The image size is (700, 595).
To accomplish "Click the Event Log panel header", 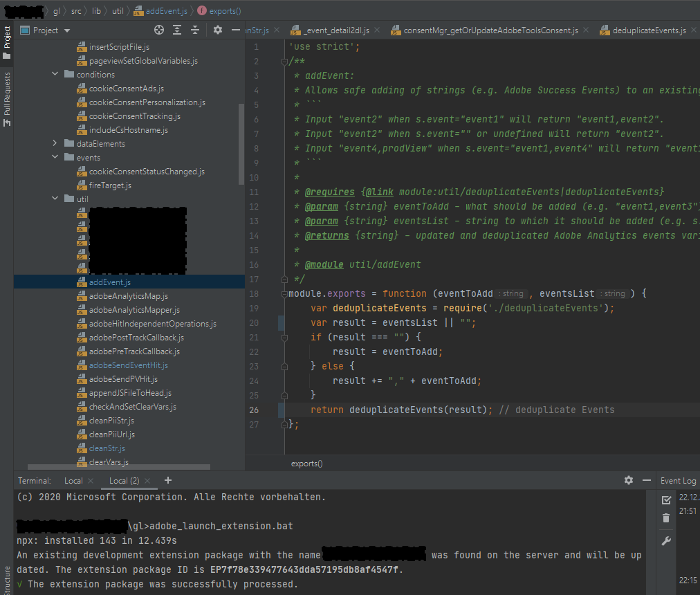I will click(x=678, y=481).
